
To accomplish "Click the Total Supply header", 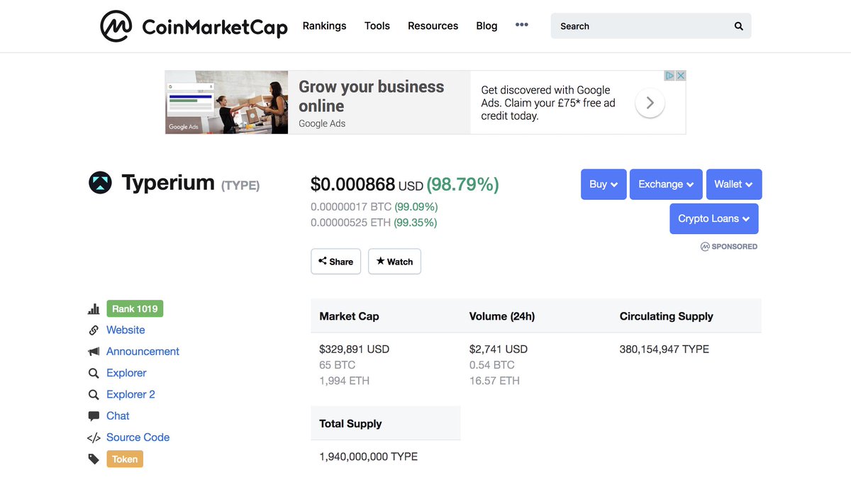I will 350,423.
